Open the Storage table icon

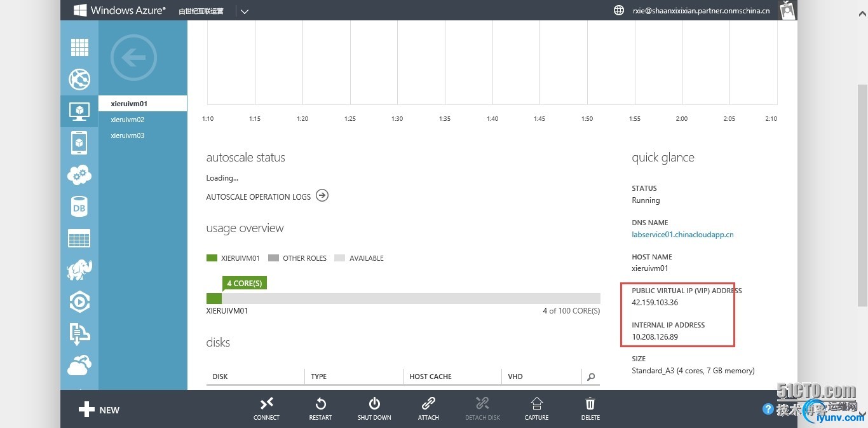(79, 238)
